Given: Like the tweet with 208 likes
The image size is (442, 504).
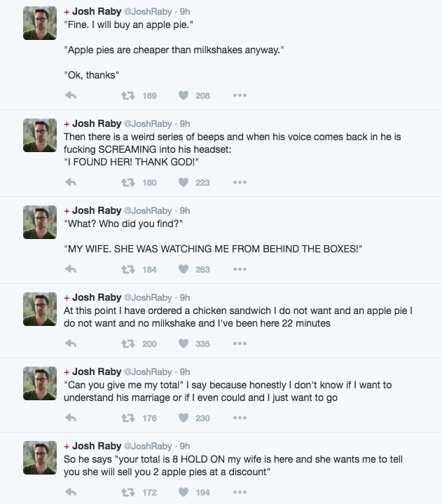Looking at the screenshot, I should pyautogui.click(x=184, y=95).
